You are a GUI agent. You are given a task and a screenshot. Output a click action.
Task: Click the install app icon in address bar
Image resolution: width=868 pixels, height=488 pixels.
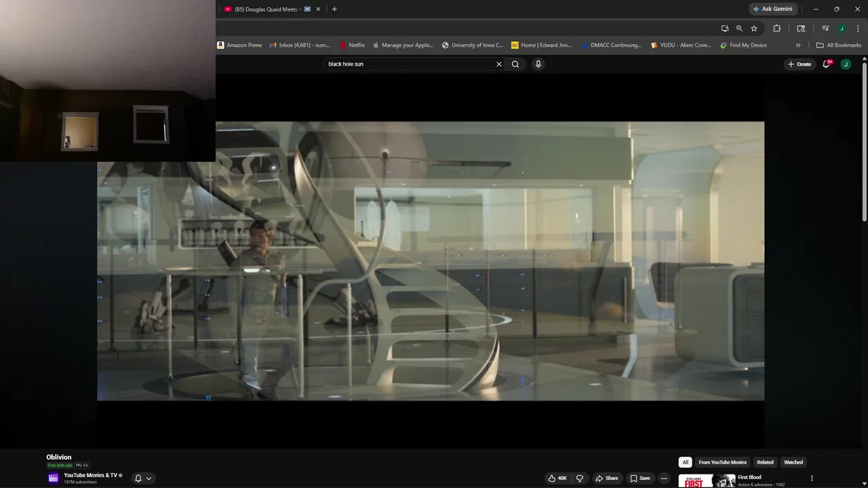[x=725, y=28]
